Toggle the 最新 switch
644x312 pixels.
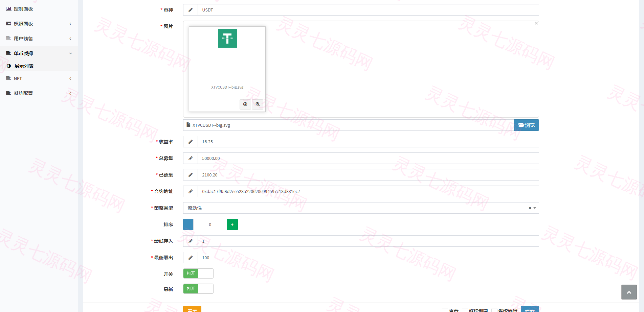[x=198, y=289]
